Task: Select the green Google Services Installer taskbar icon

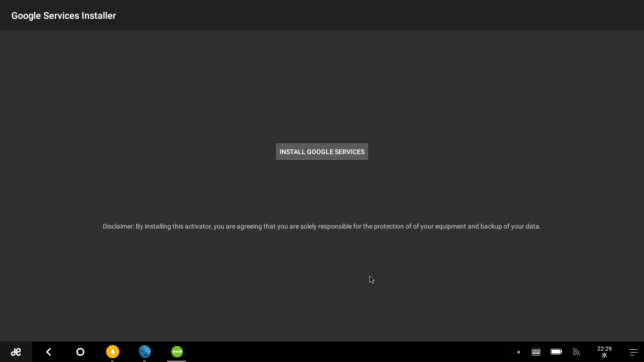Action: pos(177,352)
